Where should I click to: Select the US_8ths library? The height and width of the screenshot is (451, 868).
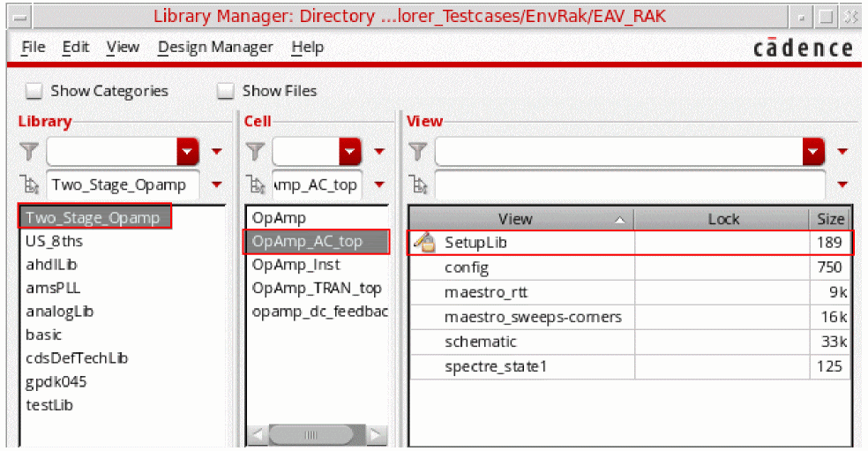pos(55,241)
